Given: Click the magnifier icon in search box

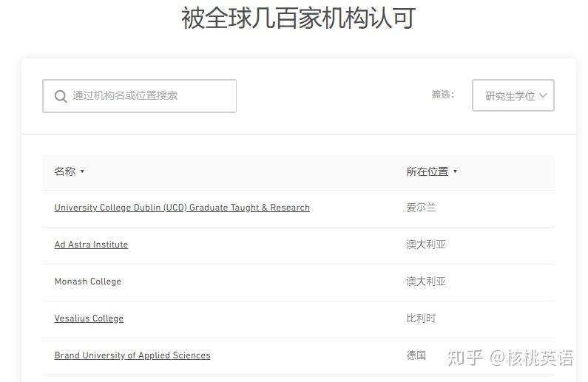Looking at the screenshot, I should click(61, 96).
